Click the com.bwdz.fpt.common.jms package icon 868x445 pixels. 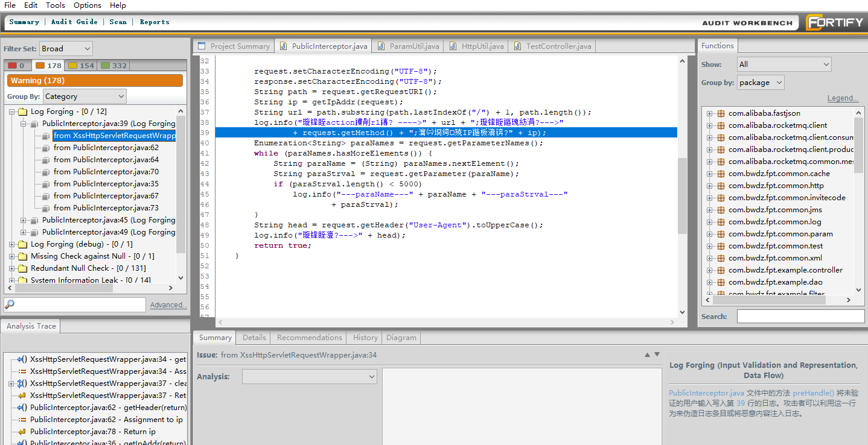tap(721, 210)
